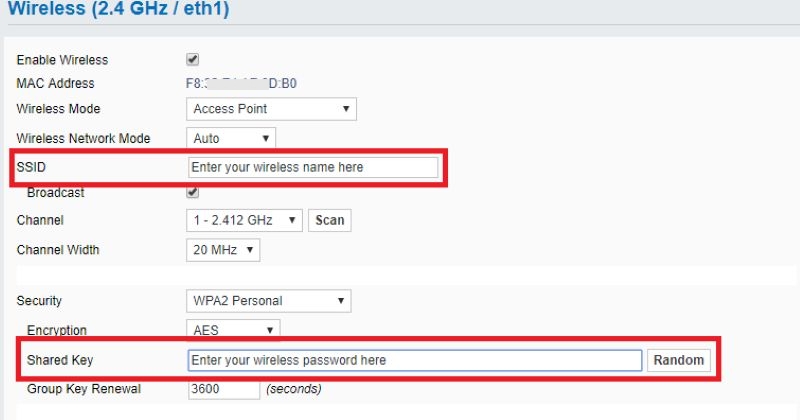Click the Channel Width label
800x420 pixels.
point(58,250)
